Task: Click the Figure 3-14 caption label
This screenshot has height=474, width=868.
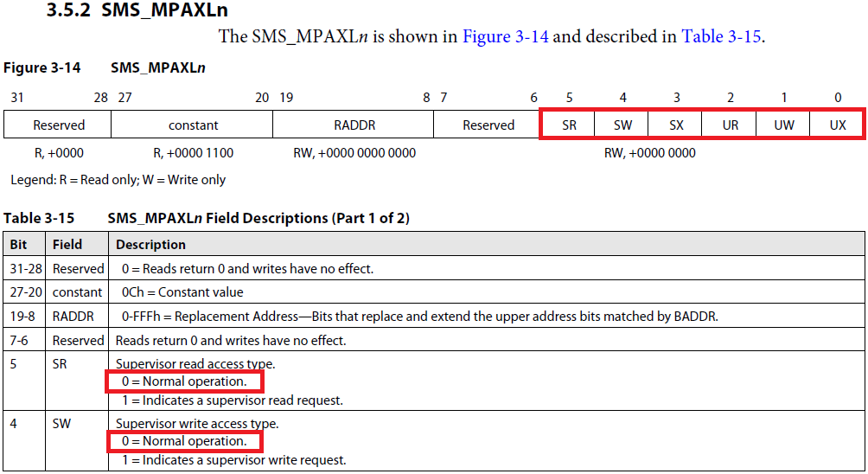Action: click(x=41, y=68)
